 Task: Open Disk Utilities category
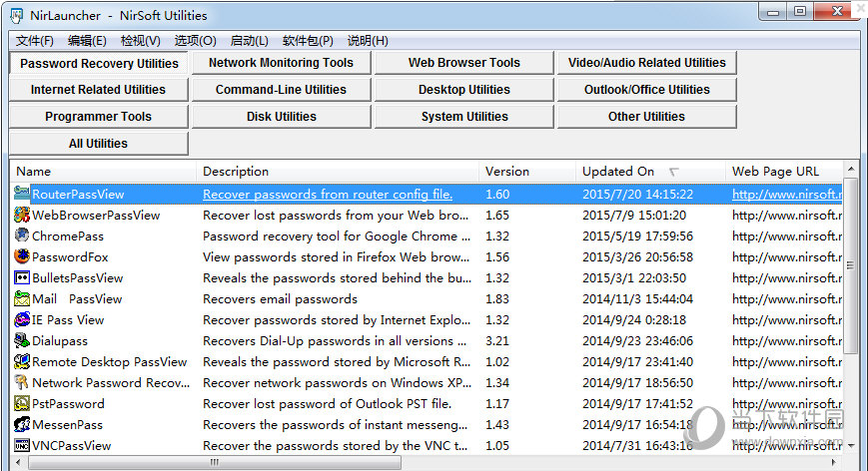click(x=282, y=117)
